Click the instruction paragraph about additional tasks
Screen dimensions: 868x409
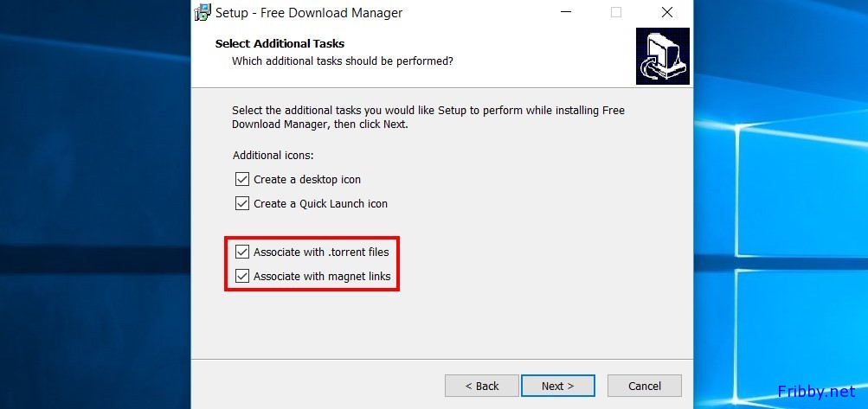pos(428,118)
